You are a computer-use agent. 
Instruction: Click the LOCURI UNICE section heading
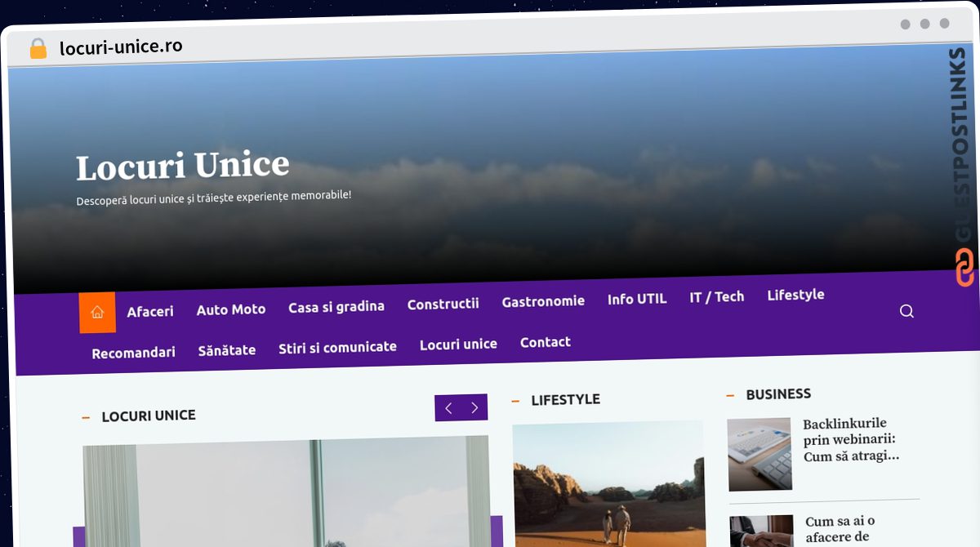pyautogui.click(x=149, y=416)
